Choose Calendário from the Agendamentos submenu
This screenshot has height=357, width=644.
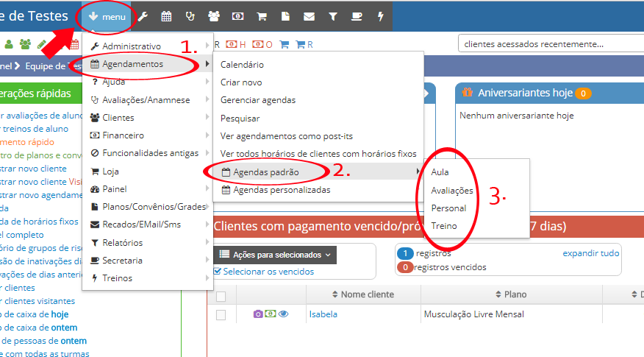(242, 65)
